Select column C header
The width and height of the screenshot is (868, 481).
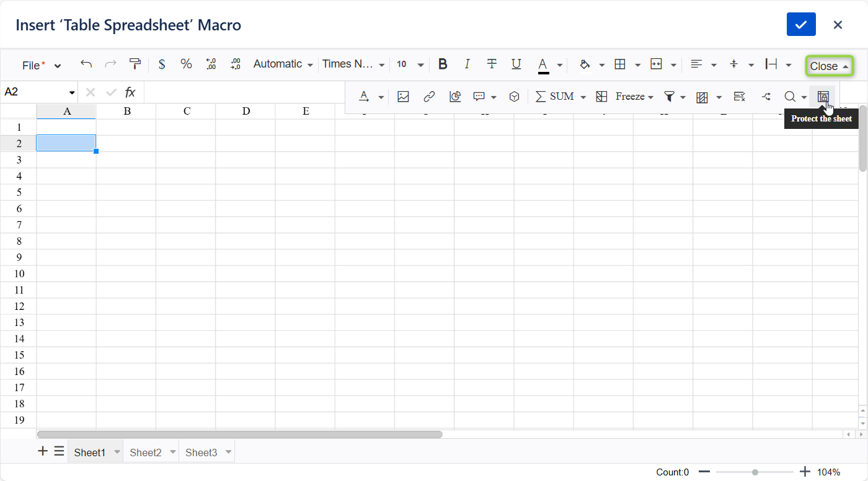point(187,112)
